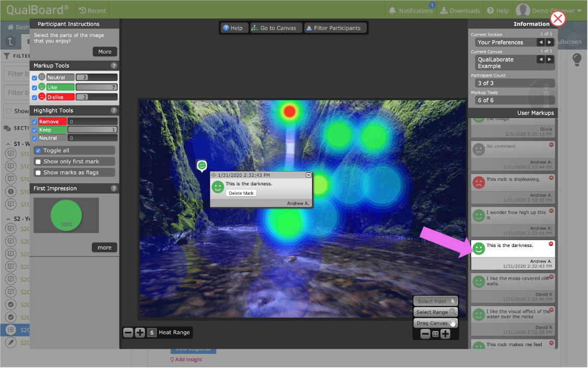The height and width of the screenshot is (368, 588).
Task: Click Delete Mark in the popup
Action: [x=241, y=193]
